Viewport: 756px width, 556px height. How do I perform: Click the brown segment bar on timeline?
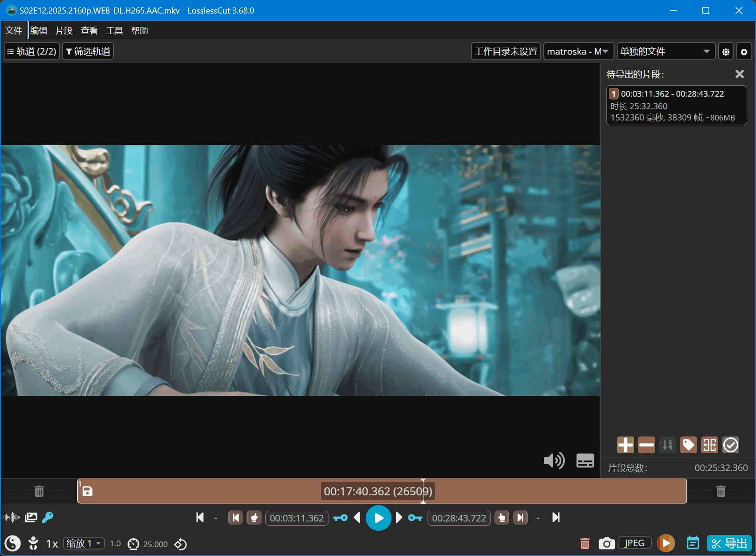tap(210, 491)
